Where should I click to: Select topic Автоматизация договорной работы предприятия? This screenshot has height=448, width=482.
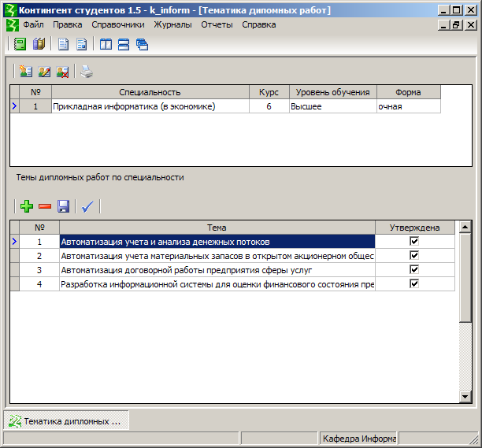click(x=217, y=270)
